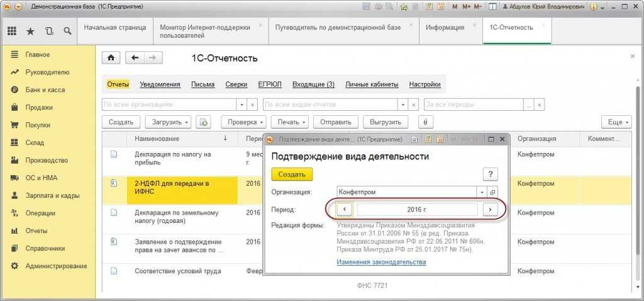
Task: Click the yellow Создать button in the dialog
Action: 292,174
